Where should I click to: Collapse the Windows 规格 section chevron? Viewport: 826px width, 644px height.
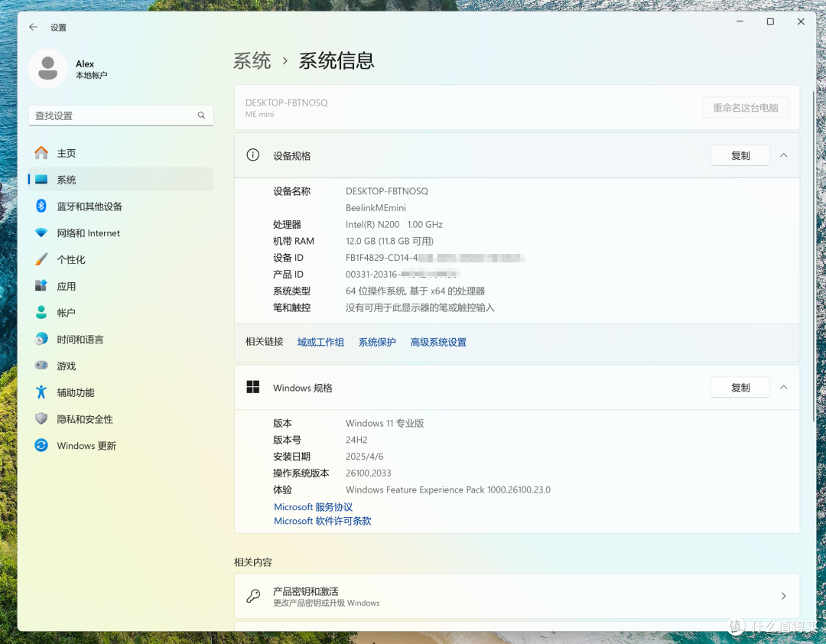pyautogui.click(x=783, y=387)
